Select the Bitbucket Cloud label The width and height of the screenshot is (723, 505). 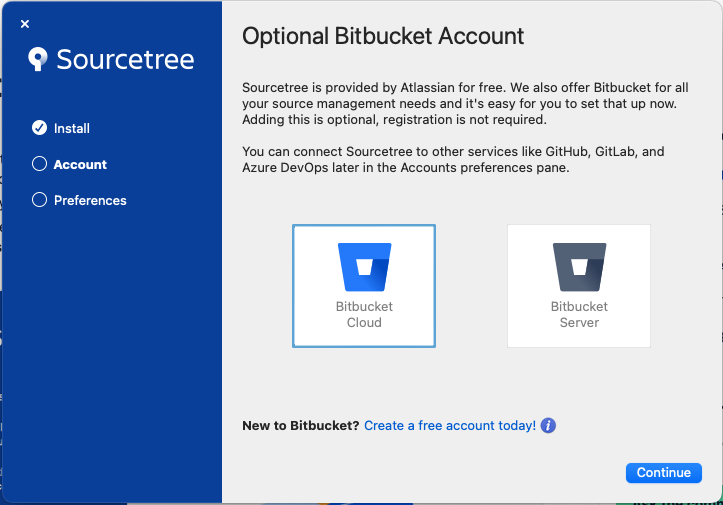click(x=364, y=315)
